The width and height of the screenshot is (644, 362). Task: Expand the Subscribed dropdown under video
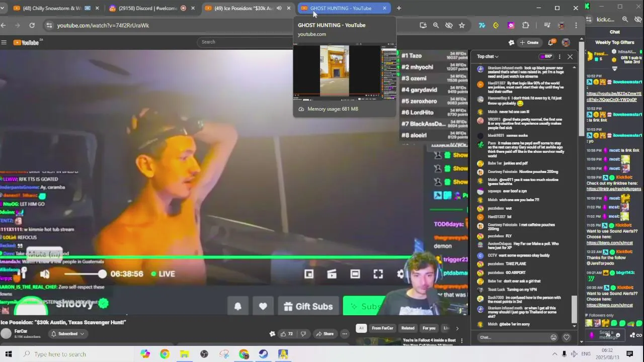(67, 333)
